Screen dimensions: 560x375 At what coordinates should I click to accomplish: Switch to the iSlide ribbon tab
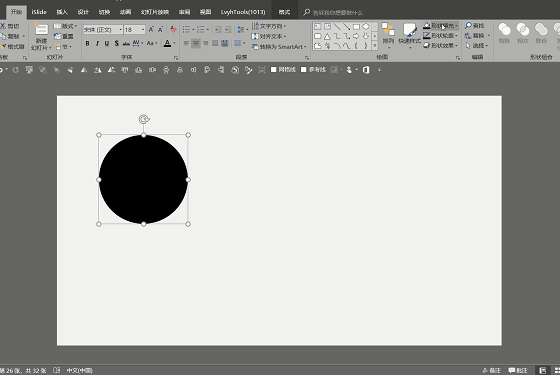coord(39,12)
